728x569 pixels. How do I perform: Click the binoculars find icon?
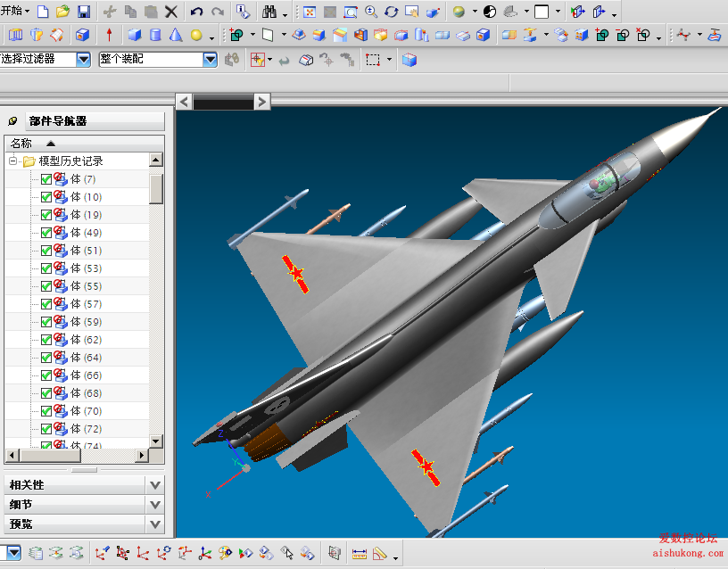click(269, 12)
